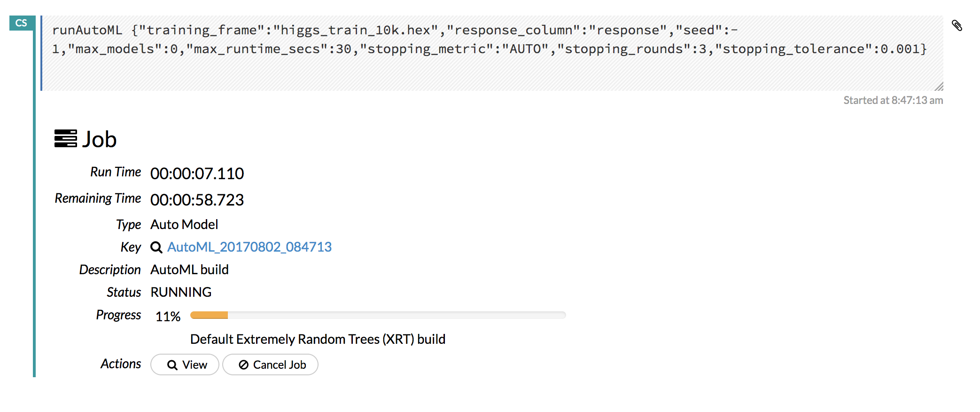
Task: Click the Started at 8:47:13 am timestamp
Action: (x=893, y=100)
